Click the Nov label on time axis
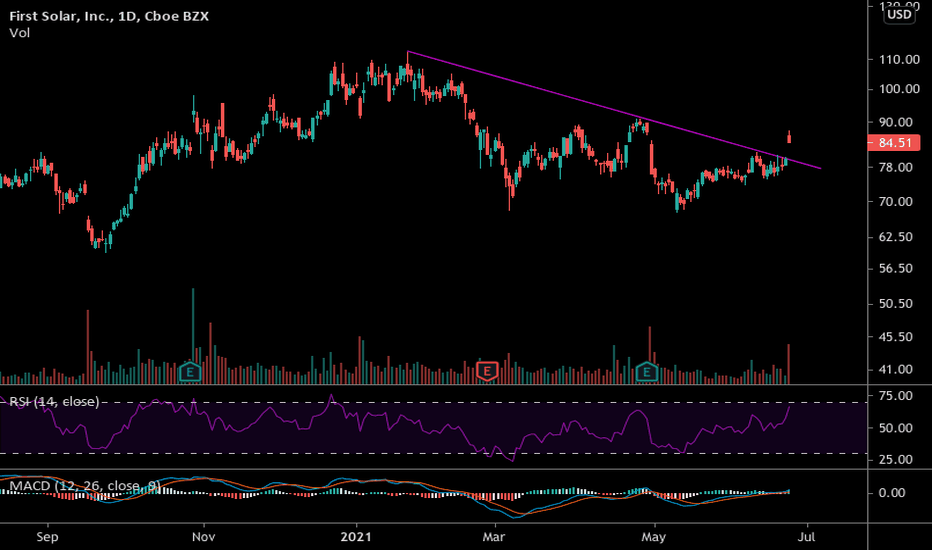Screen dimensions: 932x550 [x=203, y=537]
